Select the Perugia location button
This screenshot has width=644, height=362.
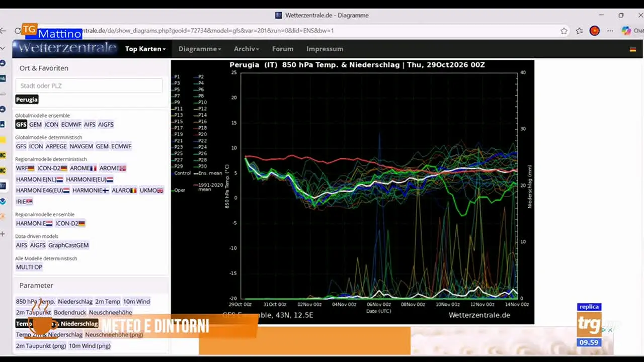click(27, 100)
